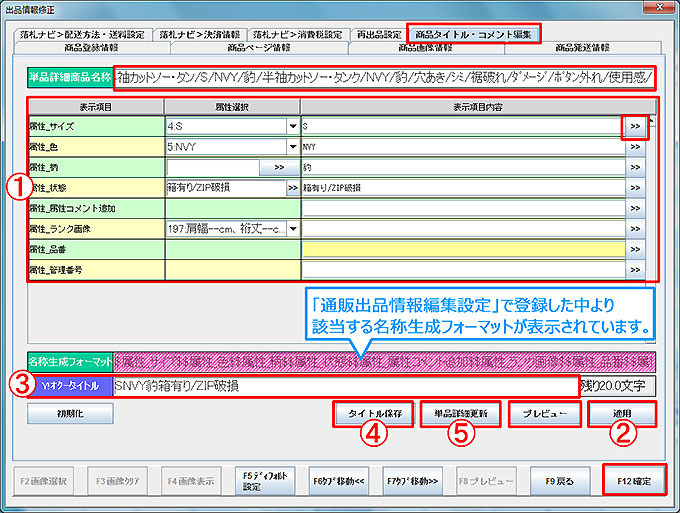Click F6 タブ移動<< button
680x513 pixels.
point(339,481)
